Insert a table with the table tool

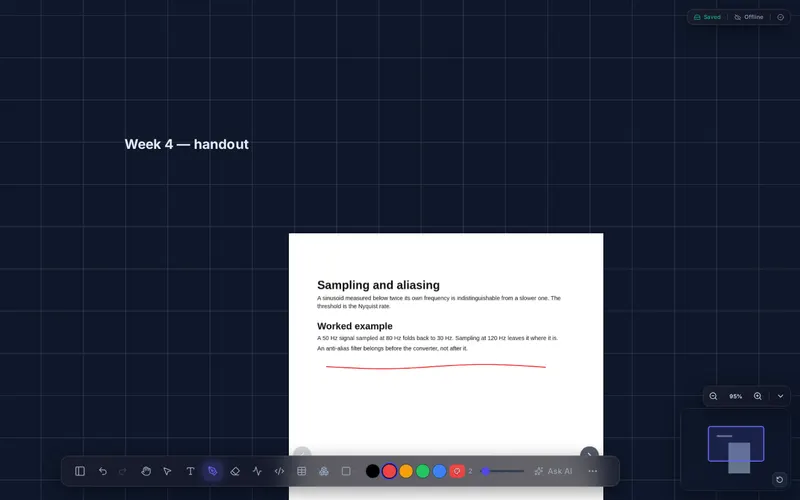coord(302,471)
